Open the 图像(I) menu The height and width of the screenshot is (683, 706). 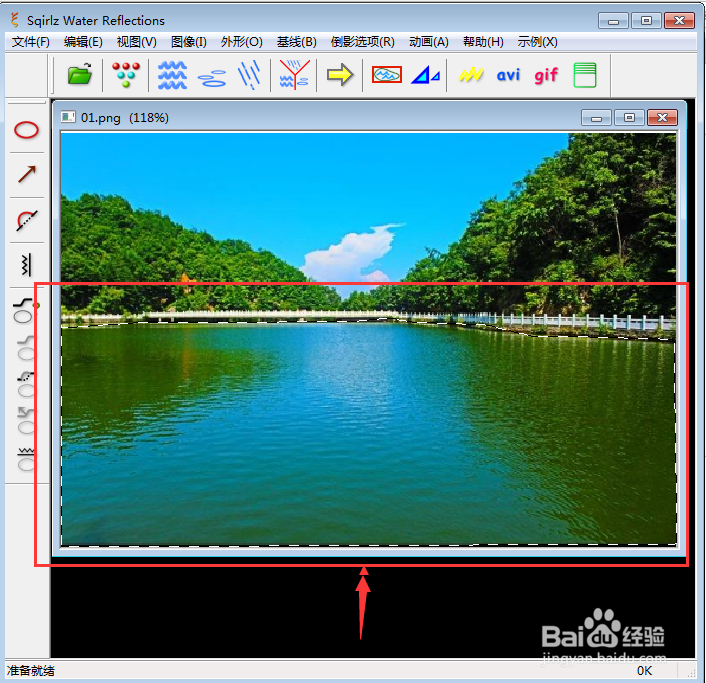pos(189,42)
